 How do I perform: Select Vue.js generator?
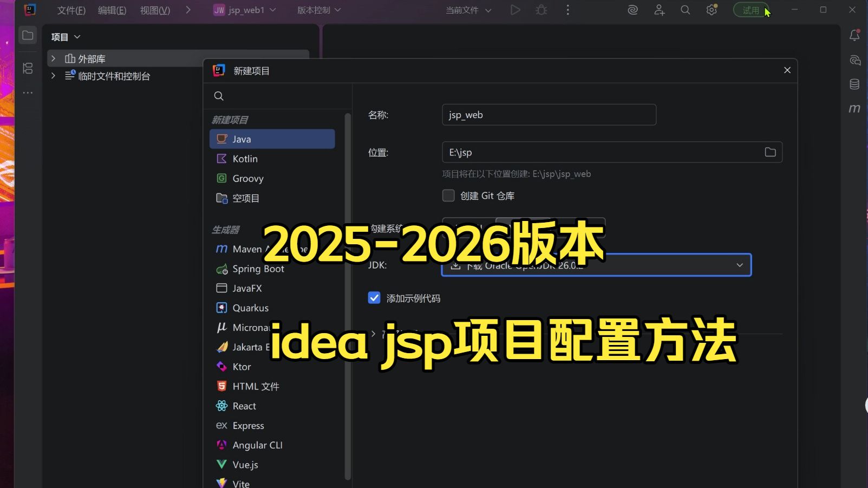click(x=272, y=465)
